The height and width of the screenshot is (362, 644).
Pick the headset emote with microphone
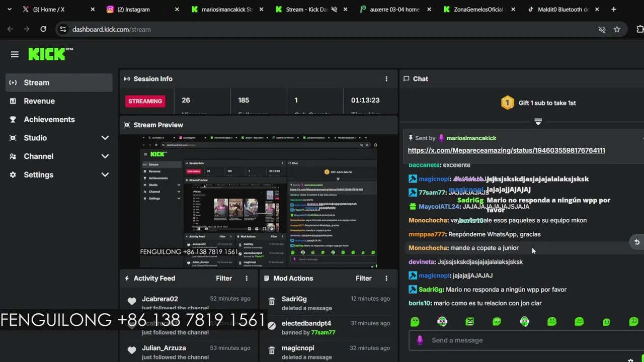(524, 321)
